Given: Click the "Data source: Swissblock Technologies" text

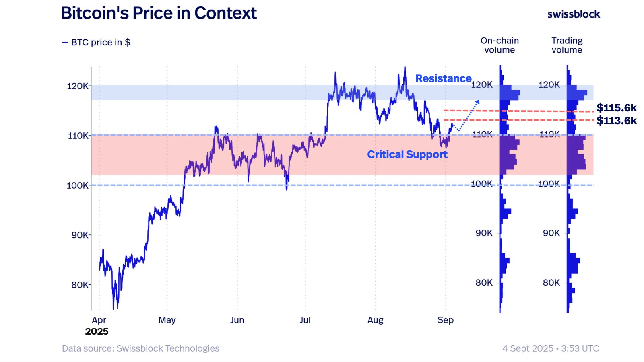Looking at the screenshot, I should [140, 348].
